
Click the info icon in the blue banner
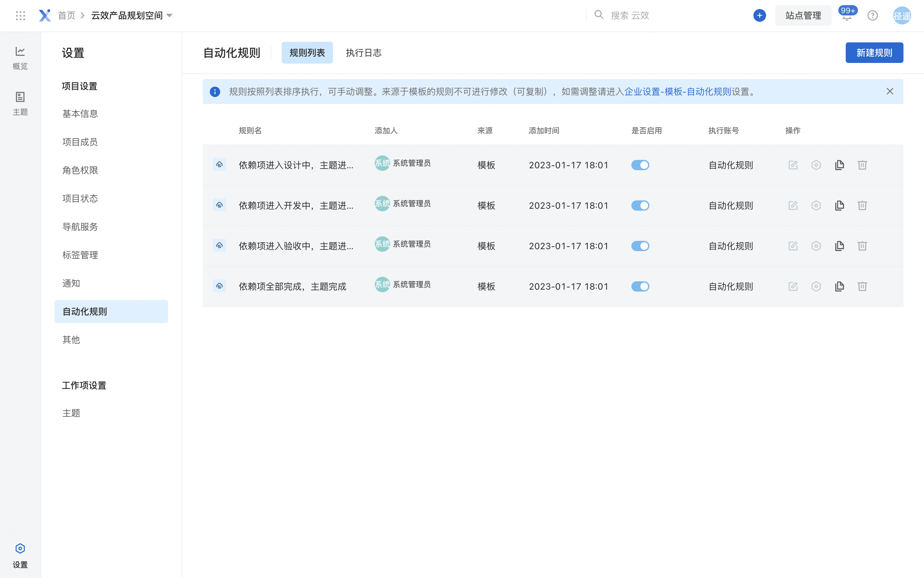(215, 92)
